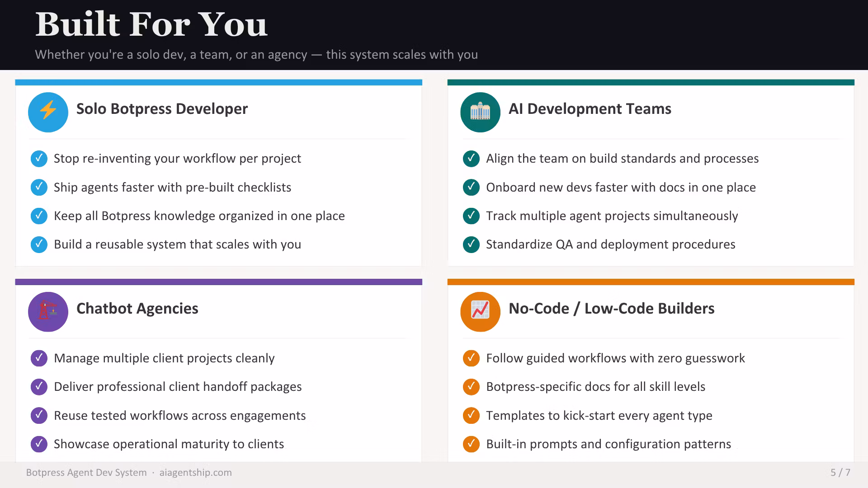Viewport: 868px width, 488px height.
Task: Select the 'Solo Botpress Developer' heading
Action: click(x=162, y=109)
